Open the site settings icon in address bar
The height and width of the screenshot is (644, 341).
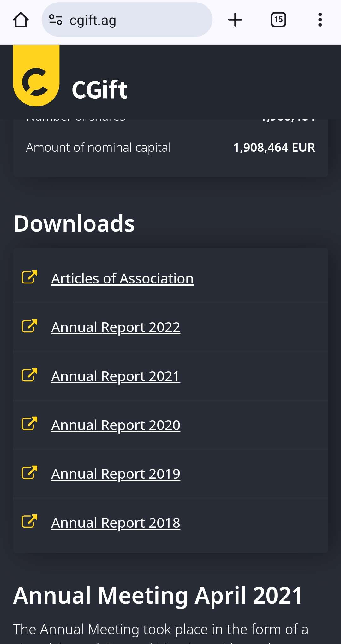pos(56,20)
